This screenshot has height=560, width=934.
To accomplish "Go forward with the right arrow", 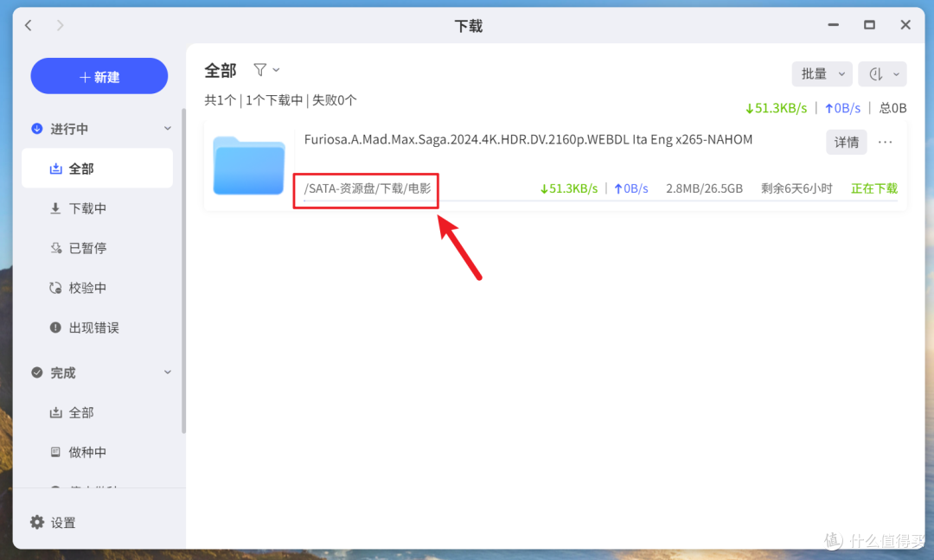I will [x=60, y=25].
